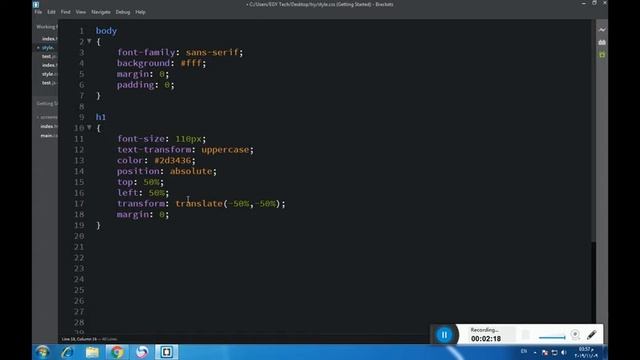Click the recording timer 00:02:18

(x=486, y=339)
